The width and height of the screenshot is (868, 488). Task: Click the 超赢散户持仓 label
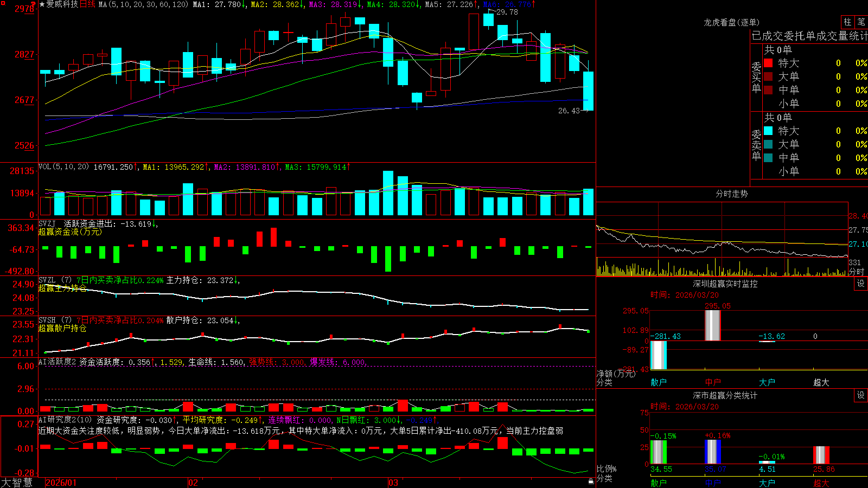coord(62,328)
